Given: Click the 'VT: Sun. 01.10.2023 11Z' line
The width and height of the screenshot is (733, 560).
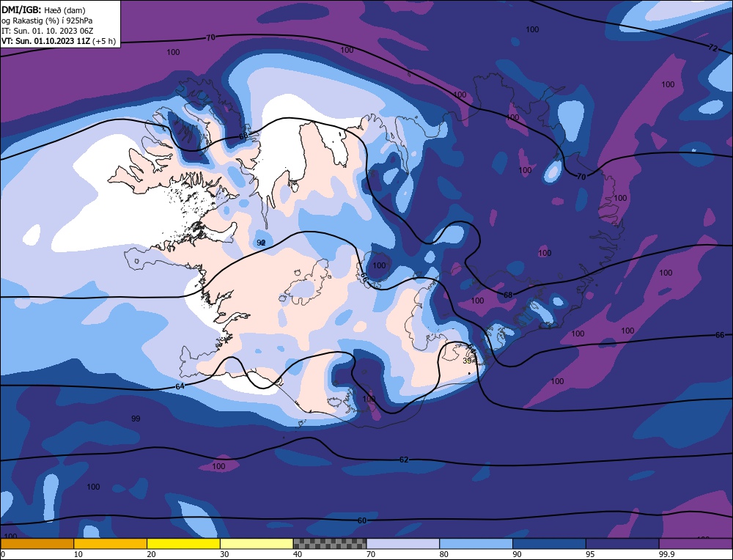Looking at the screenshot, I should [45, 41].
